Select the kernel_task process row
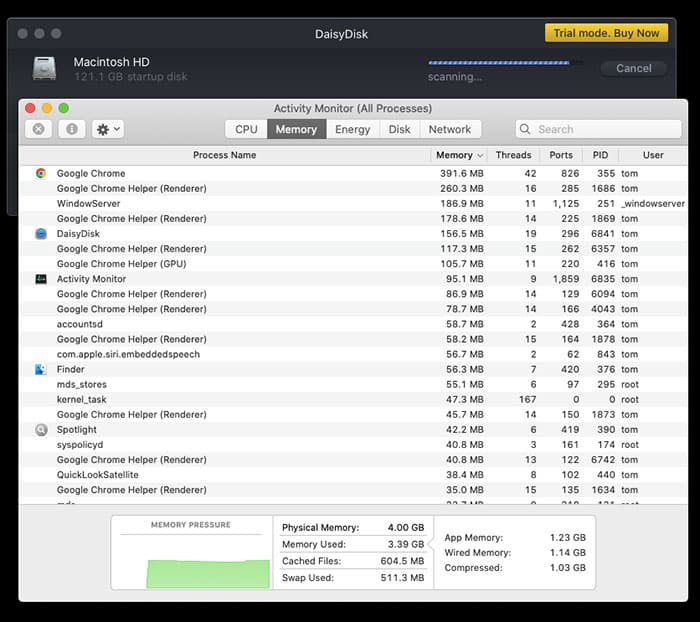Viewport: 700px width, 622px height. pos(354,400)
